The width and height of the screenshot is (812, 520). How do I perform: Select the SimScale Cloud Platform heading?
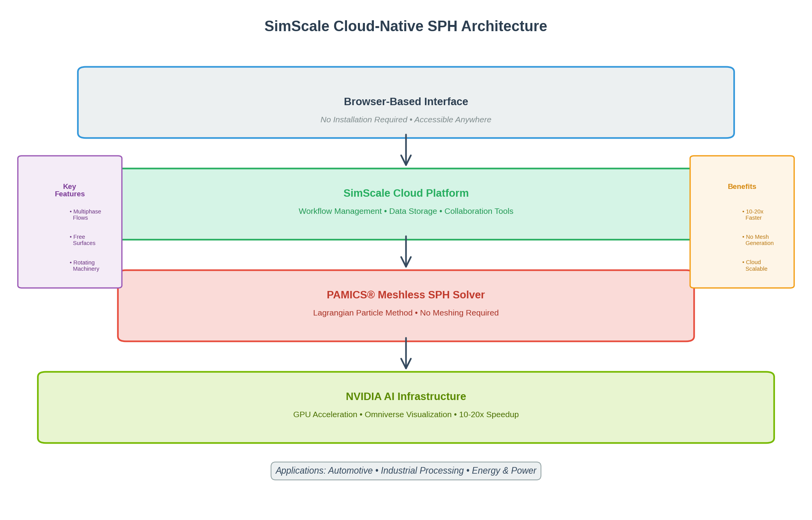(406, 193)
